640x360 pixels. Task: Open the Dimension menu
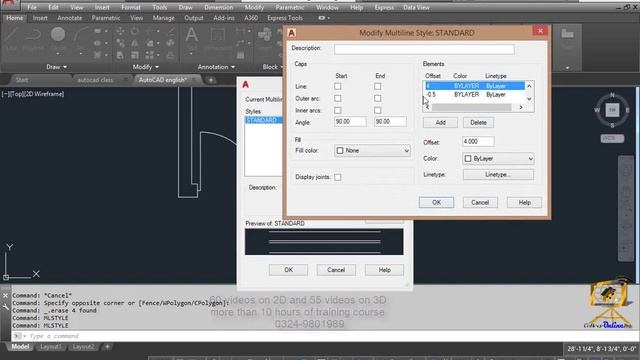218,7
